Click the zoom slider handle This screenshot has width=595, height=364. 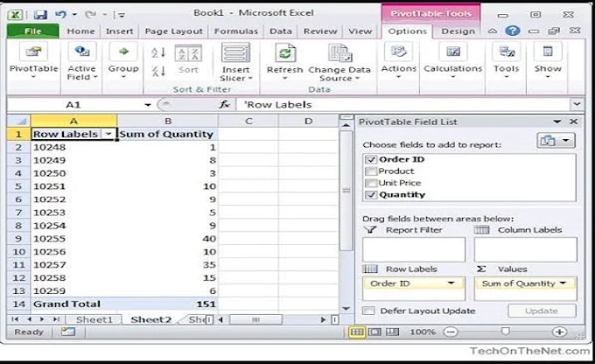coord(505,332)
